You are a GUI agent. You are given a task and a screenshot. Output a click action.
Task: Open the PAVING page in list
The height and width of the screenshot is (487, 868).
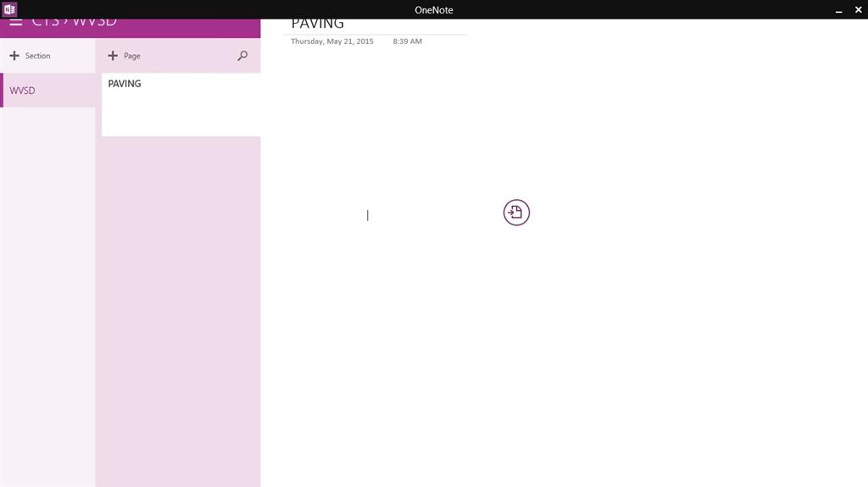coord(181,104)
